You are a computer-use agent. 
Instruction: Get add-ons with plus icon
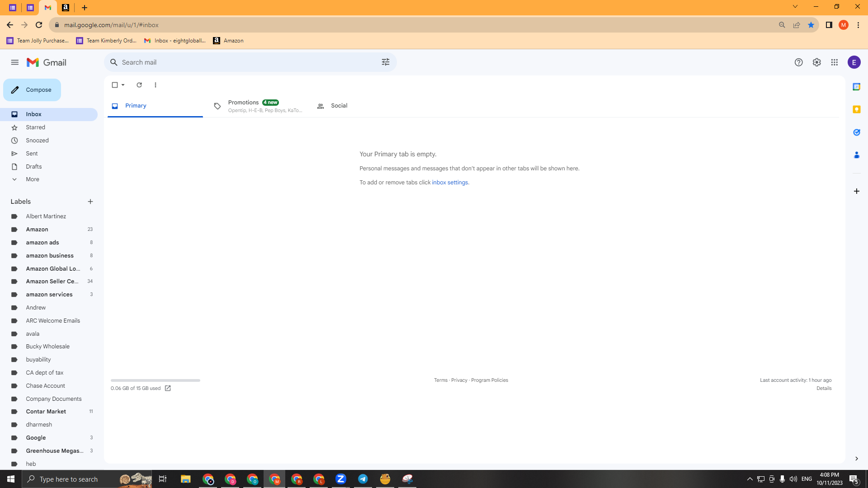click(856, 191)
